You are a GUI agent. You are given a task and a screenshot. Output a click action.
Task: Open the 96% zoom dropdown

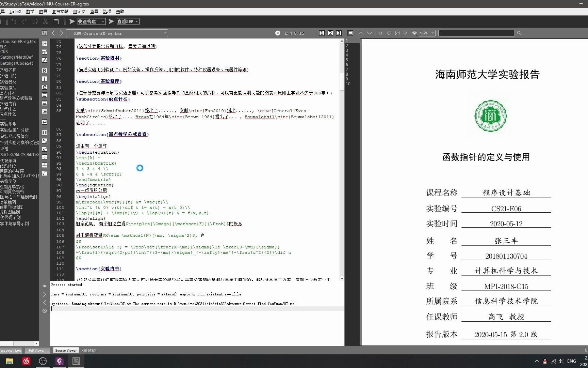427,33
